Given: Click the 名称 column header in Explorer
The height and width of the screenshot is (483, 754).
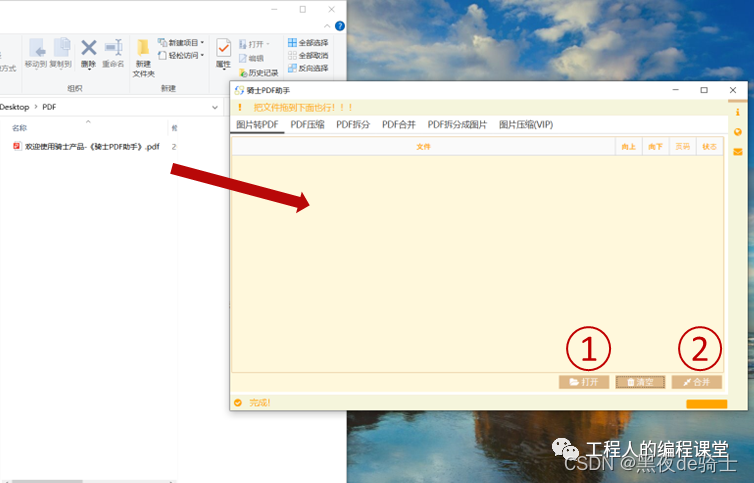Looking at the screenshot, I should coord(19,128).
